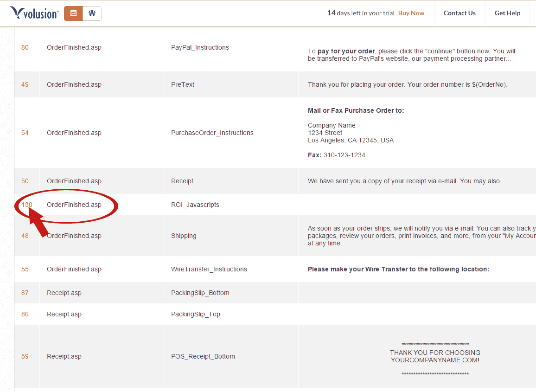Select the PayPal_Instructions cell

[200, 47]
